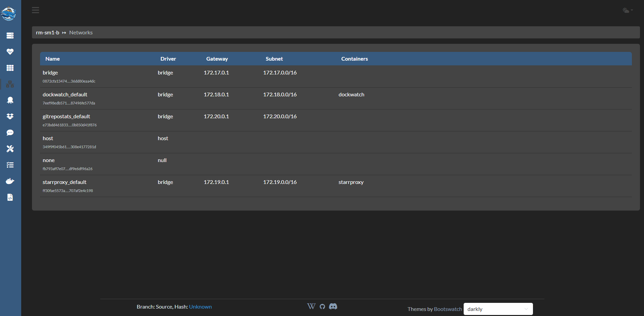The image size is (644, 316).
Task: Click the Name column header
Action: pos(52,59)
